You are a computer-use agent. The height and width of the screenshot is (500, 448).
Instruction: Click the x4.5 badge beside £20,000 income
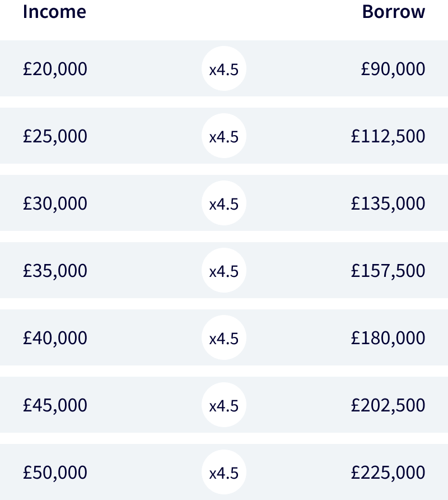224,69
